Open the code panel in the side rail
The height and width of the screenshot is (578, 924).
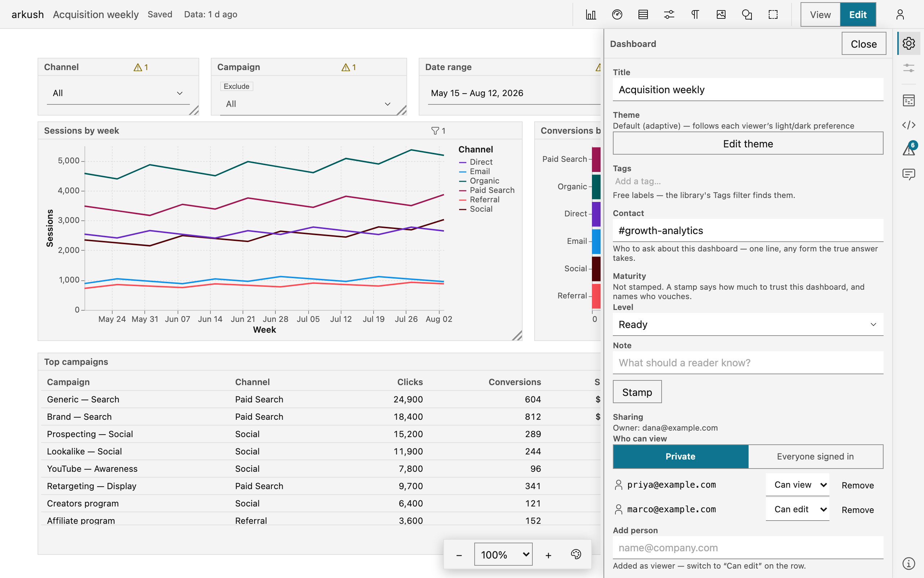(x=909, y=125)
